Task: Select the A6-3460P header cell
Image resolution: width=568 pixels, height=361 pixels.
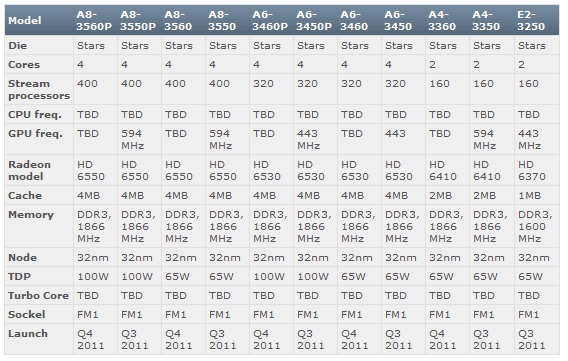Action: (270, 21)
